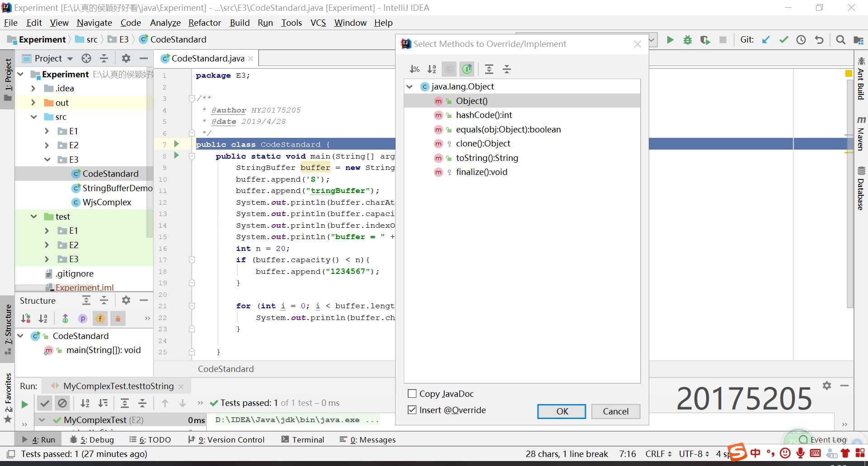This screenshot has width=868, height=466.
Task: Click Expand All icon in Override dialog
Action: [x=489, y=69]
